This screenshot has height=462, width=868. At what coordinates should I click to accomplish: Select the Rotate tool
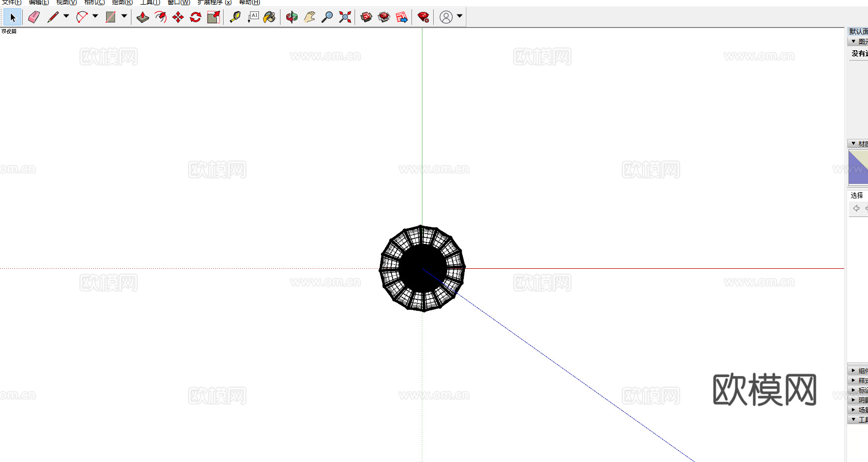[196, 17]
